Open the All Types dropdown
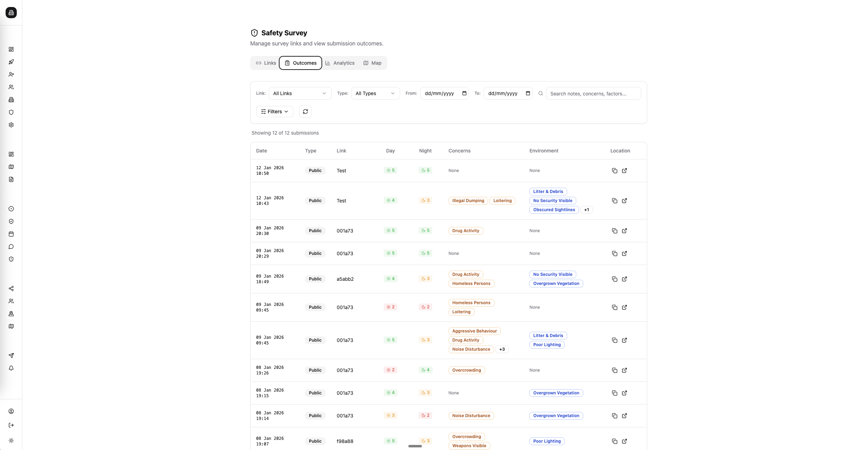The width and height of the screenshot is (868, 450). coord(375,93)
